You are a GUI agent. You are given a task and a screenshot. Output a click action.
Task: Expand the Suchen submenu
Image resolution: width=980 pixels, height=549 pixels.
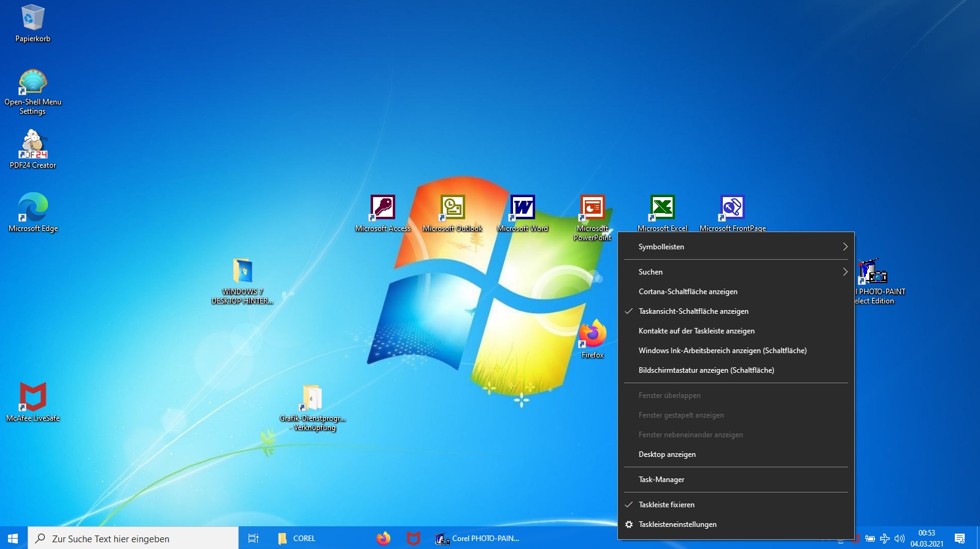click(736, 271)
